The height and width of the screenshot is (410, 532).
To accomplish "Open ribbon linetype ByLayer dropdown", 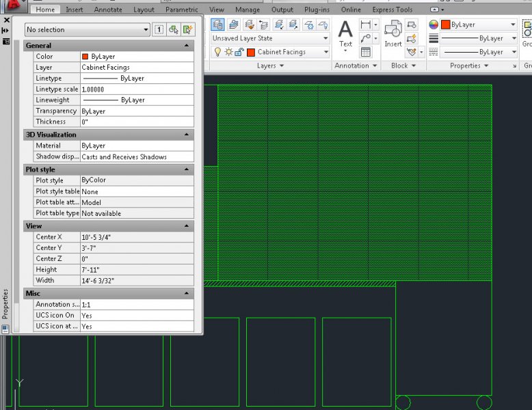I will 514,52.
